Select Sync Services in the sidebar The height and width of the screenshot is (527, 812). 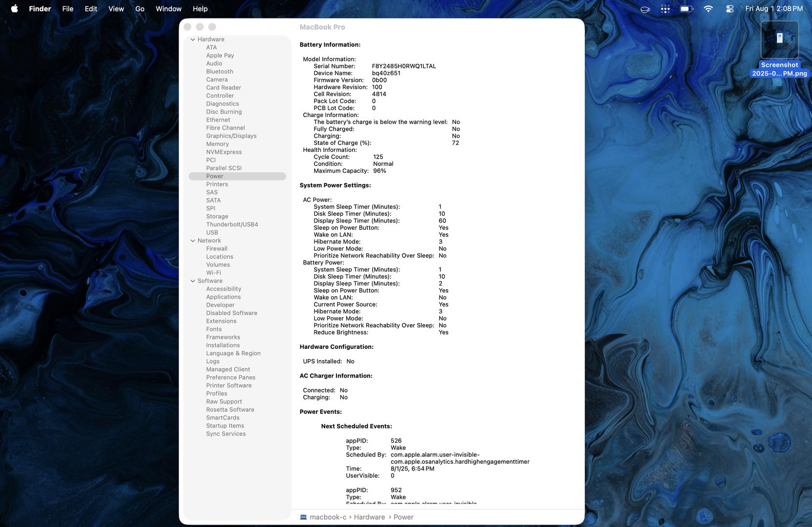[x=226, y=434]
